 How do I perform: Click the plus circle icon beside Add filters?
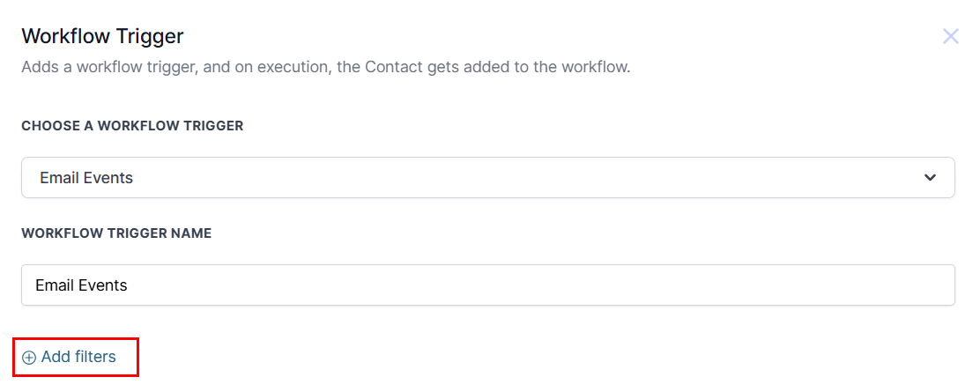[x=29, y=358]
